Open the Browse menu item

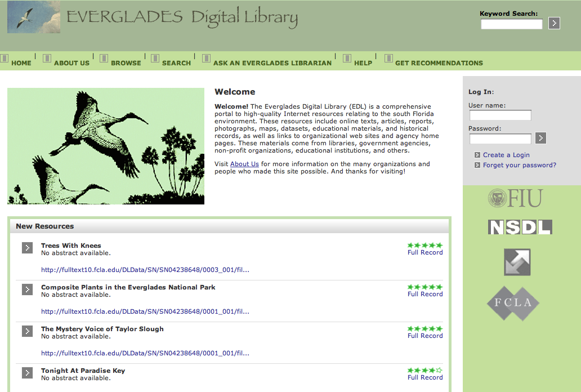[x=126, y=63]
